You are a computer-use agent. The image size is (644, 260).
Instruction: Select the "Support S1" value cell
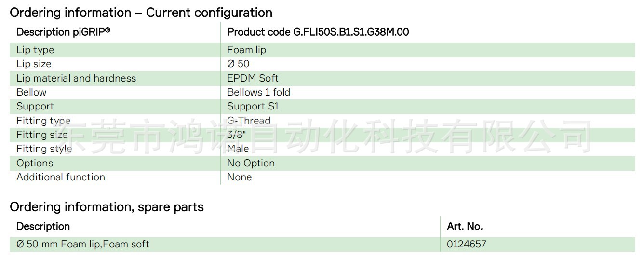[253, 106]
